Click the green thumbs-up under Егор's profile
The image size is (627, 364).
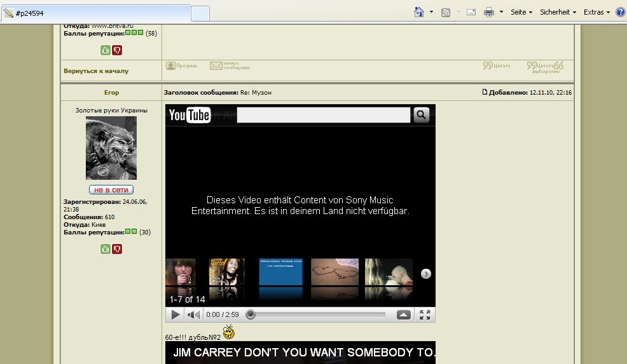pyautogui.click(x=106, y=249)
